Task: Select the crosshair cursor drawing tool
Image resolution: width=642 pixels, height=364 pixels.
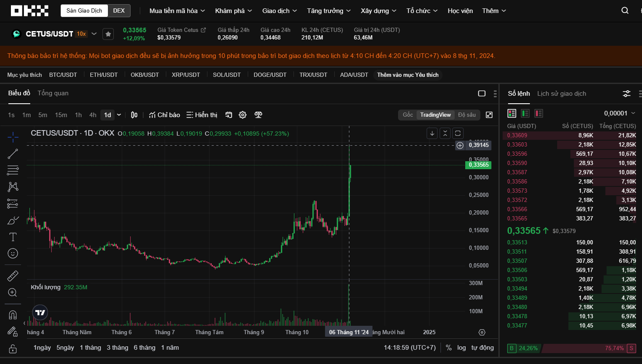Action: tap(13, 137)
